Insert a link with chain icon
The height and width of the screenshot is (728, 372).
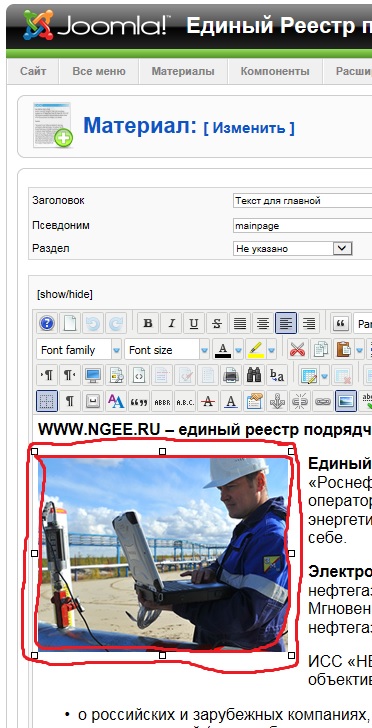pos(323,401)
